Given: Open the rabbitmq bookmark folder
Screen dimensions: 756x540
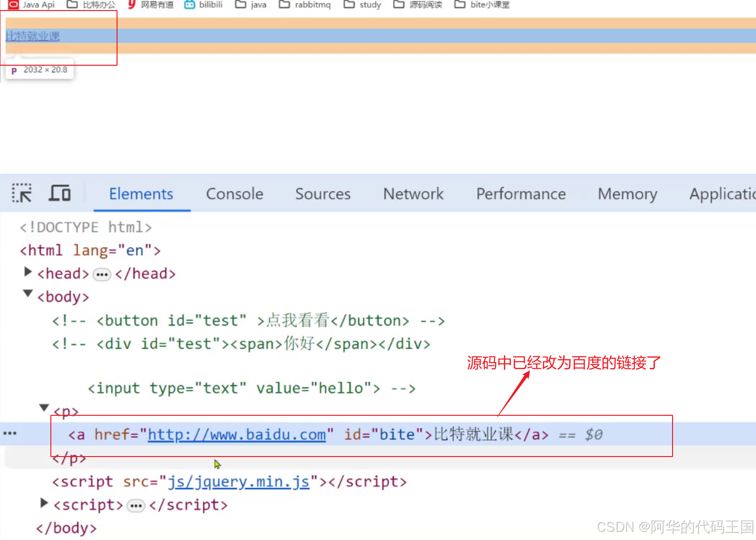Looking at the screenshot, I should pyautogui.click(x=305, y=5).
